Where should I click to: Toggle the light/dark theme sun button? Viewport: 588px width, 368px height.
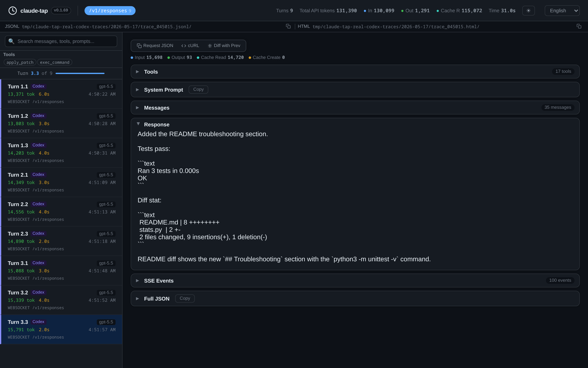pyautogui.click(x=528, y=11)
